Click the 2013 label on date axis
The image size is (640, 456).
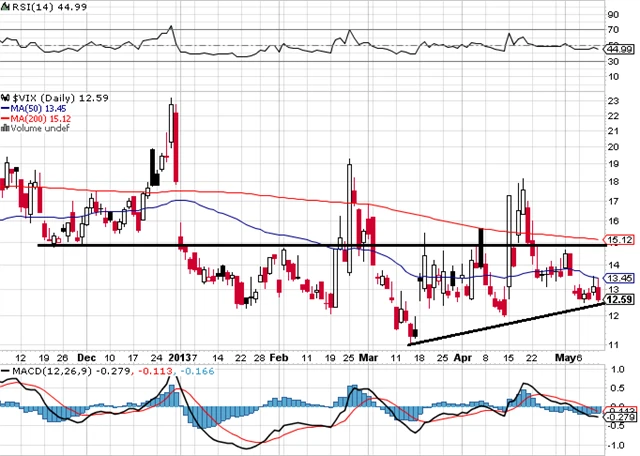click(x=179, y=356)
